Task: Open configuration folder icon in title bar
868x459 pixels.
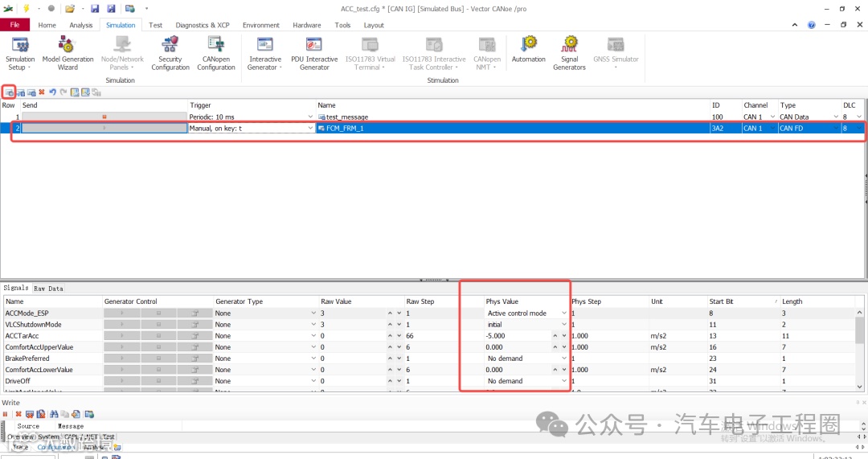Action: [70, 8]
